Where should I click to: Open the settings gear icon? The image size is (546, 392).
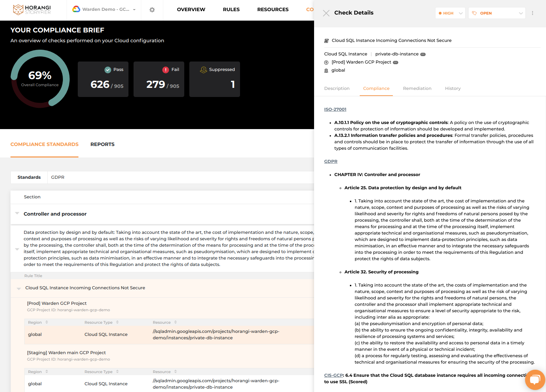[152, 10]
